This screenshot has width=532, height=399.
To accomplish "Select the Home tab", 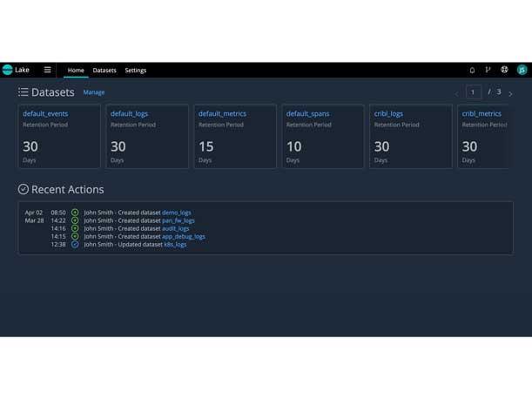I will pos(76,71).
